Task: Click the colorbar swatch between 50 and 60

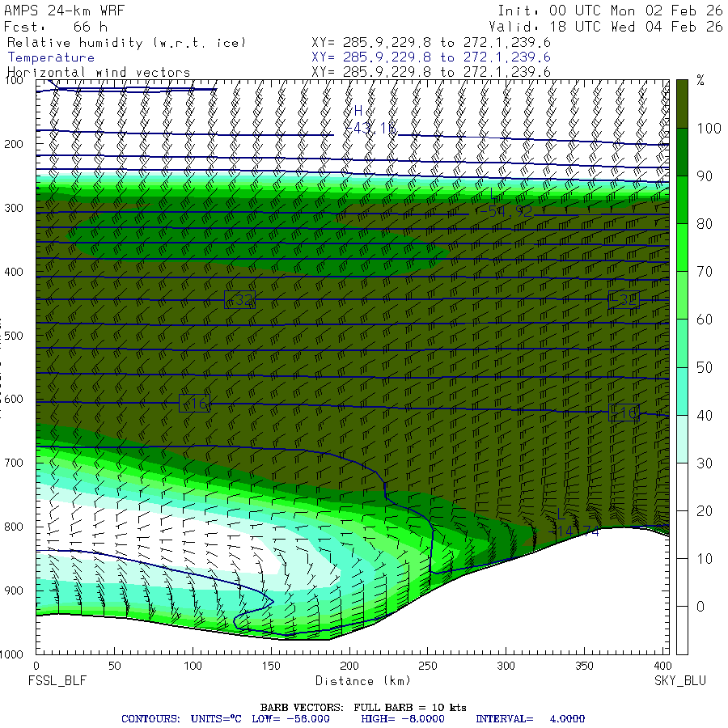Action: point(682,343)
